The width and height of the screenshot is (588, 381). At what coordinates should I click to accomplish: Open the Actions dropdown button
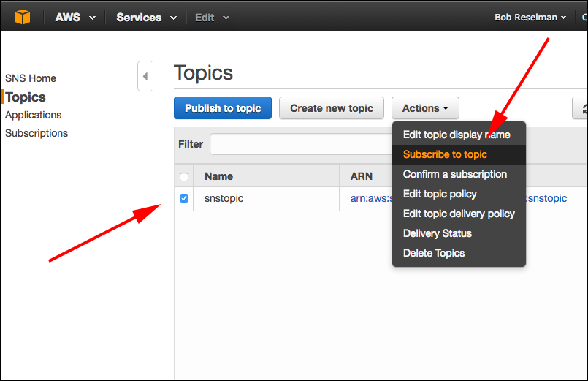tap(425, 108)
